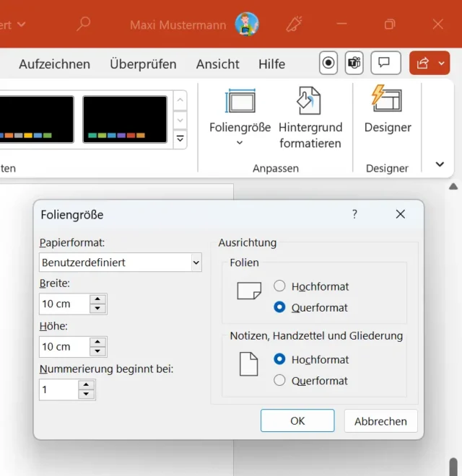Screen dimensions: 462x476
Task: Click the Höhe input field
Action: tap(64, 347)
